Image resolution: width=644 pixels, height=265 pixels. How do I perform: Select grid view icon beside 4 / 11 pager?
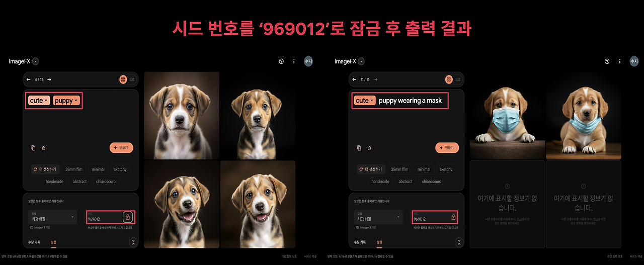coord(123,79)
